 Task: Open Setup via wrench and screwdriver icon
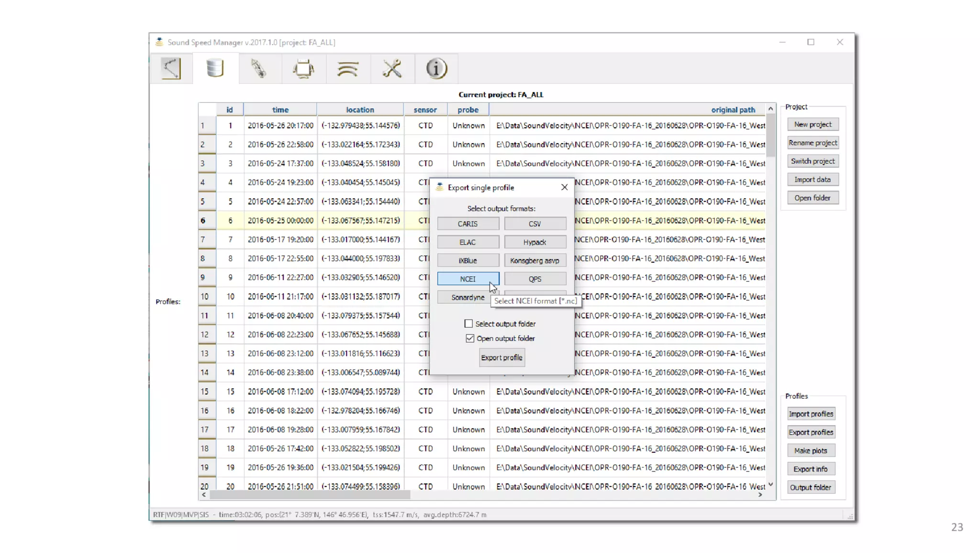click(392, 68)
